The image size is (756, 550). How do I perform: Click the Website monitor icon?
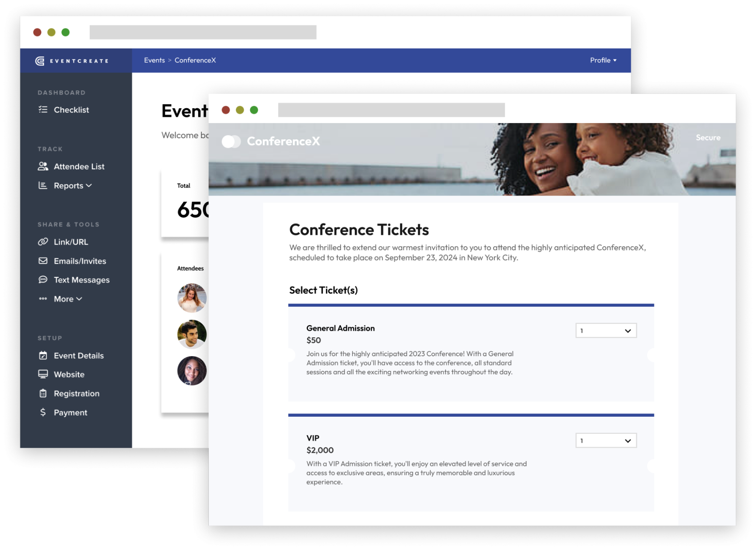[43, 374]
